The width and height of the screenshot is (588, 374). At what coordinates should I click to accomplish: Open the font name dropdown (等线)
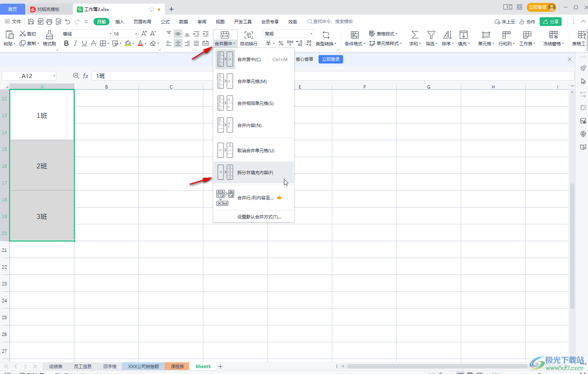(x=110, y=34)
